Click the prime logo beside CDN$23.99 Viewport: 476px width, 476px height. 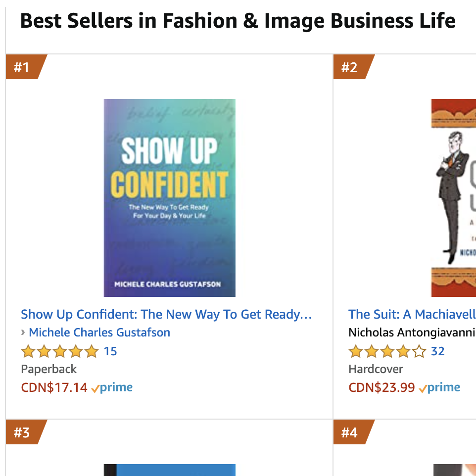click(440, 387)
